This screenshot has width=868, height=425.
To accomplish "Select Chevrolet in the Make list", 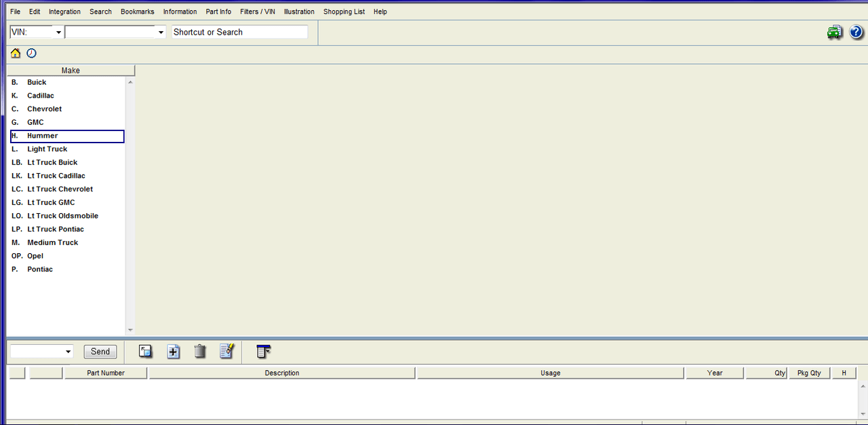I will 66,109.
